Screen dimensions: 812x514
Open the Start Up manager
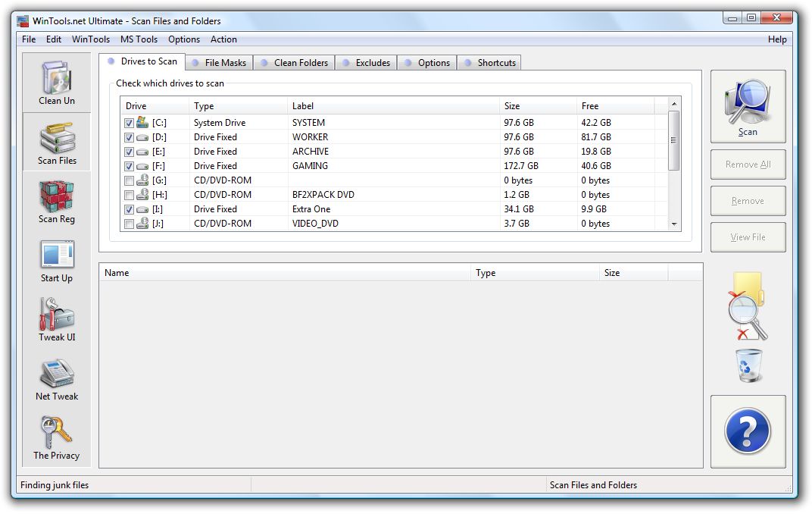(57, 261)
